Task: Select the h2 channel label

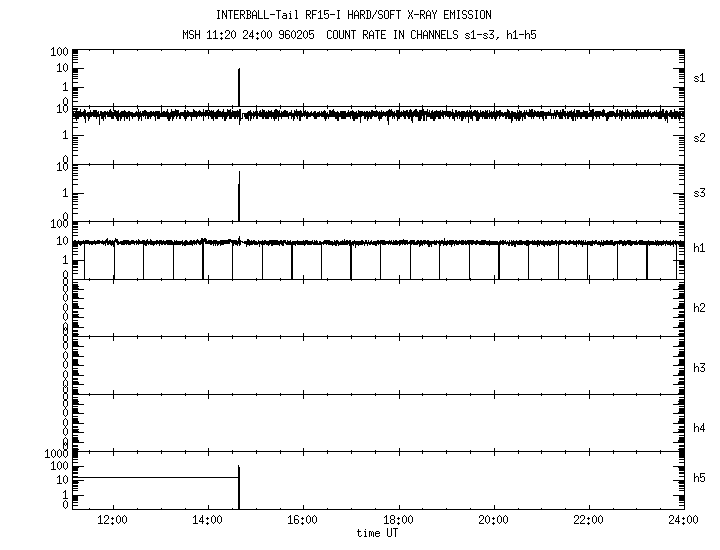Action: pos(699,308)
